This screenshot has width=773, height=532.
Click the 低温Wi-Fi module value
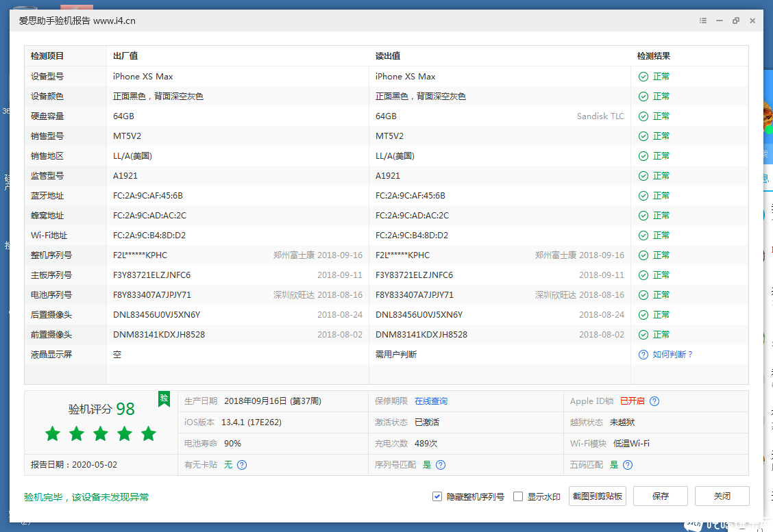[631, 444]
